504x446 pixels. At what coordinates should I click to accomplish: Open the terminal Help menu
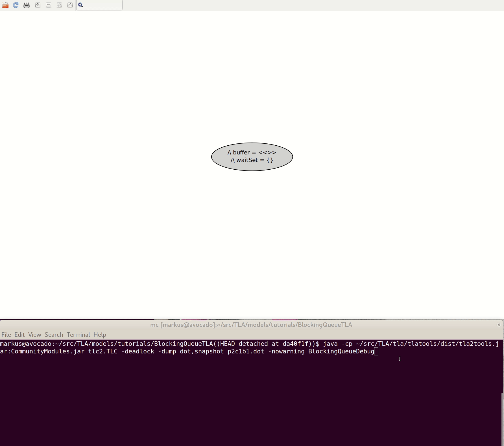click(100, 335)
